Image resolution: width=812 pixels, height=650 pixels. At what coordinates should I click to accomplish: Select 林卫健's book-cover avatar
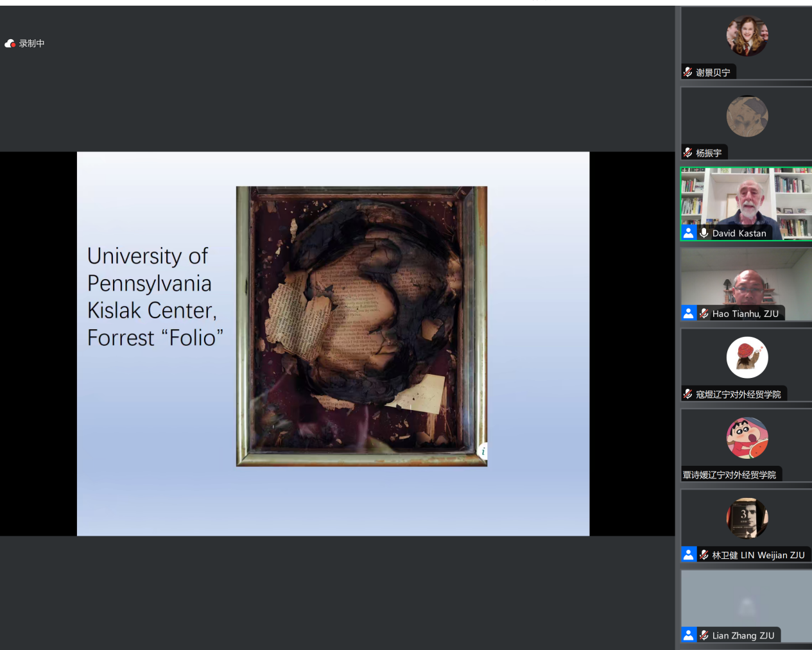click(x=747, y=518)
